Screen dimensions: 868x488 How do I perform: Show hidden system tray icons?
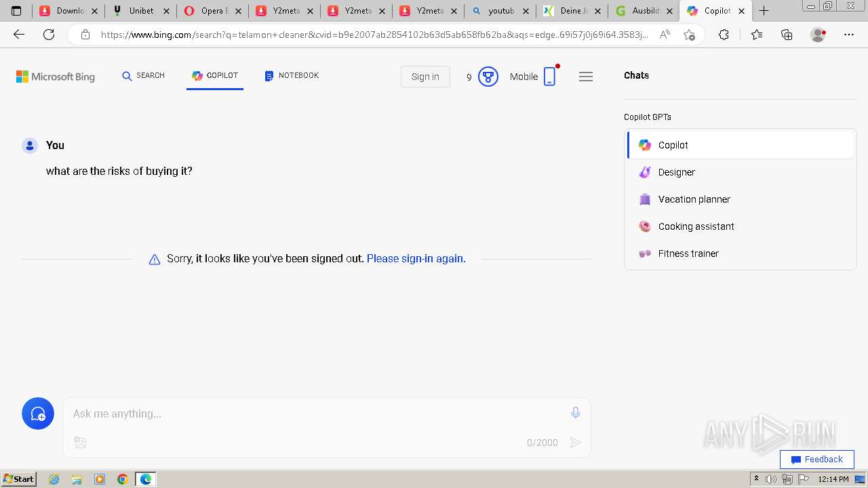[756, 479]
